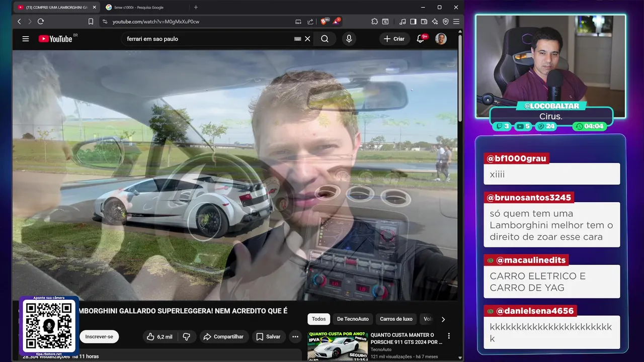Reload the current page
The width and height of the screenshot is (644, 362).
[41, 22]
